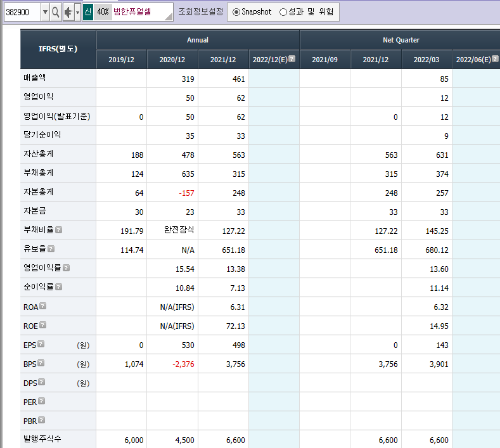Viewport: 500px width, 448px height.
Task: Click the 조회정보설정 label
Action: (x=200, y=12)
